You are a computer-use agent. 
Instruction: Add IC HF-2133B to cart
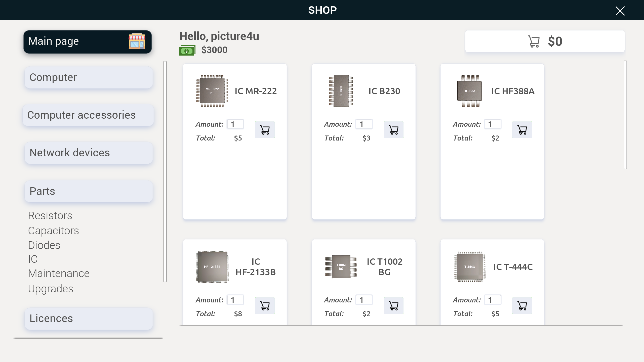click(265, 306)
